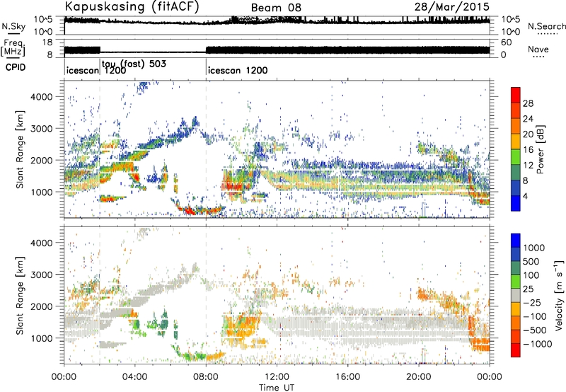Click the "16:00" time axis label
Image resolution: width=566 pixels, height=392 pixels.
pyautogui.click(x=347, y=377)
